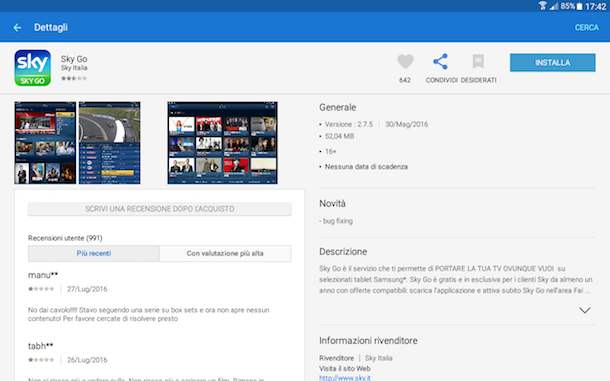610x381 pixels.
Task: Select the tabh** reviewer name
Action: [x=40, y=346]
